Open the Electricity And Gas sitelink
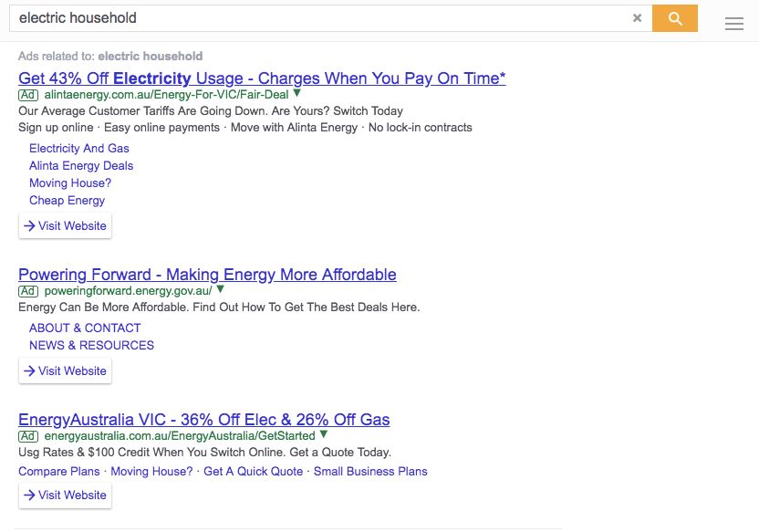Viewport: 759px width, 532px height. pyautogui.click(x=78, y=148)
